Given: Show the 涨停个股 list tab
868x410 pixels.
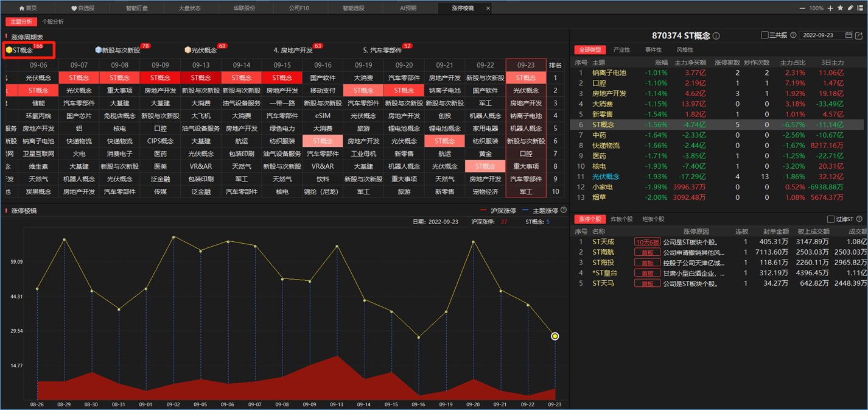Looking at the screenshot, I should coord(590,219).
